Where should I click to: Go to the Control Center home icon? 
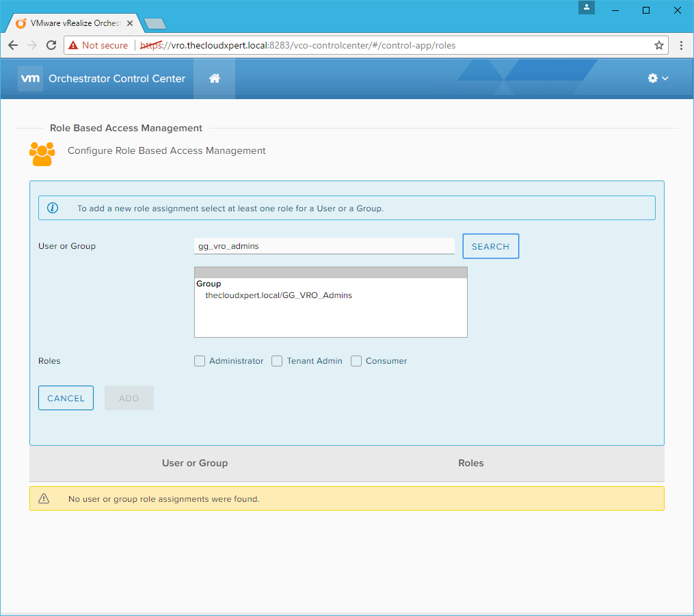point(214,79)
